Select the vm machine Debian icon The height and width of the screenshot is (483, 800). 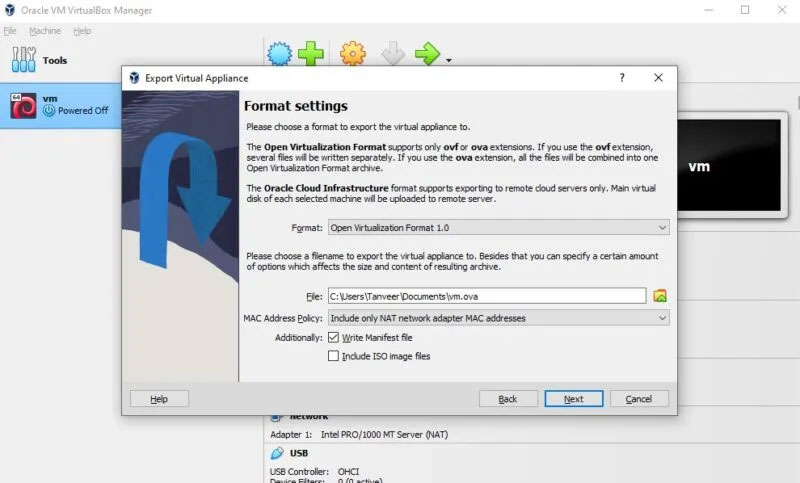[23, 106]
